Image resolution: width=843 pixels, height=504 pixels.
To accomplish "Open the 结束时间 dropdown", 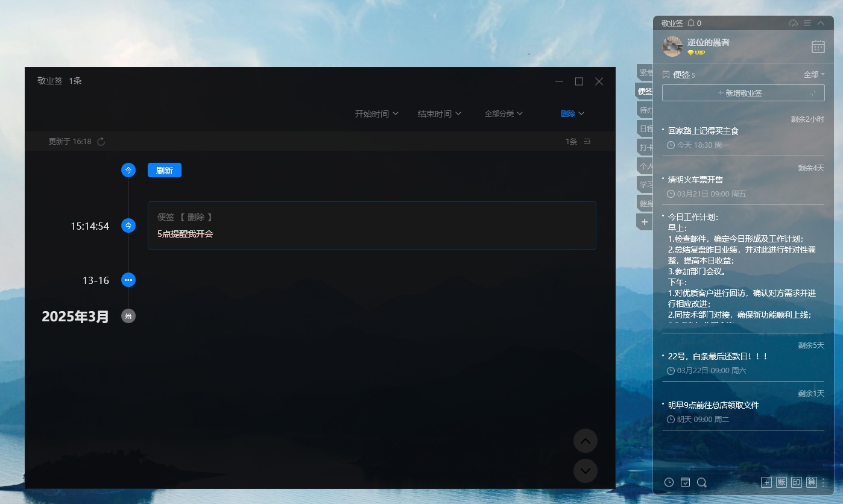I will pyautogui.click(x=439, y=114).
